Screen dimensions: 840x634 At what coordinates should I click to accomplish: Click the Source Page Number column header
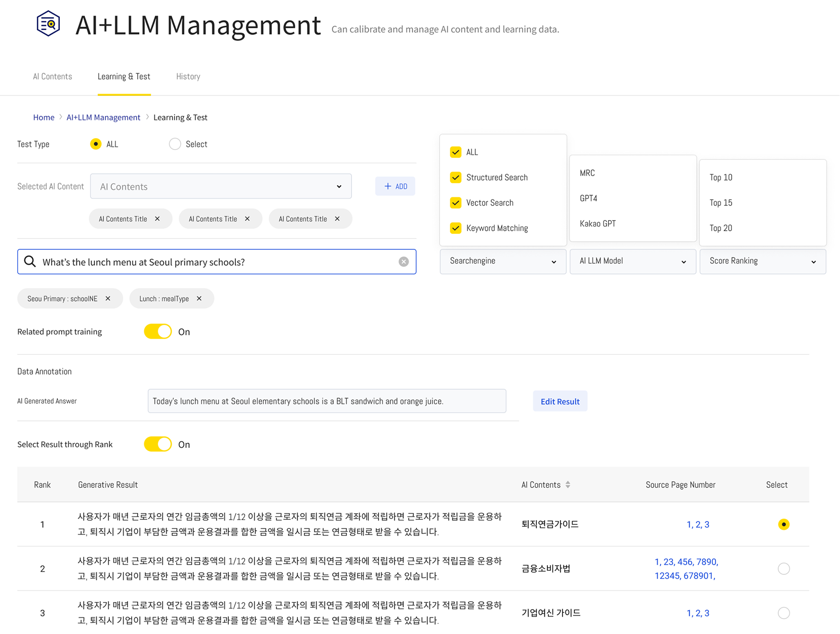pos(681,485)
